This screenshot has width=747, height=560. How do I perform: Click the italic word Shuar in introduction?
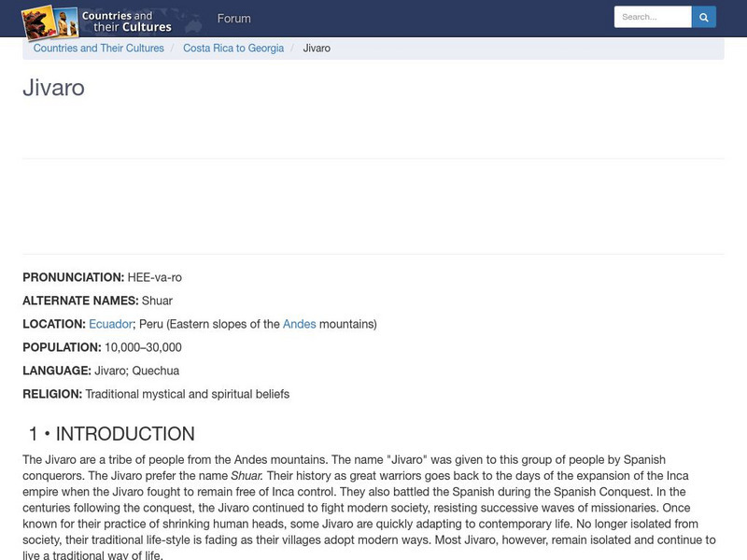tap(247, 476)
